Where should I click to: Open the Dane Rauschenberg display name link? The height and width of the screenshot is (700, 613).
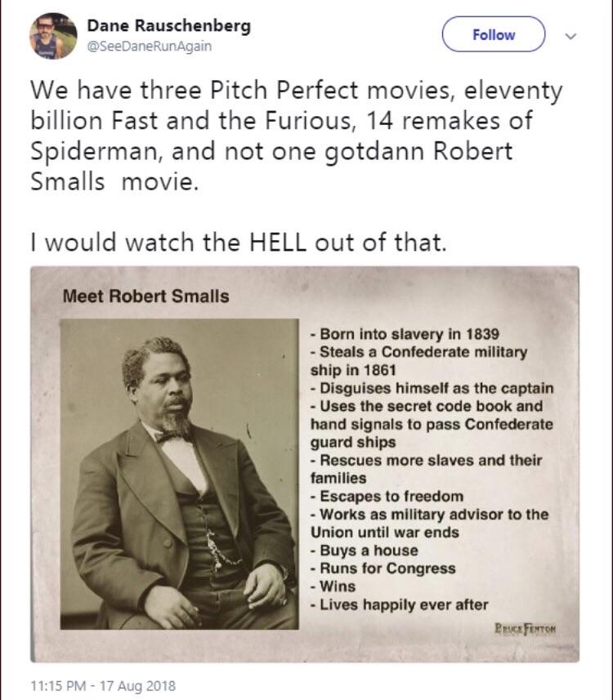pyautogui.click(x=169, y=25)
